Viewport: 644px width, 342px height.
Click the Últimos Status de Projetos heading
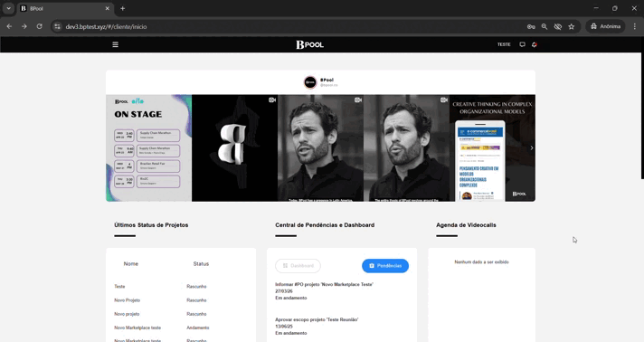pyautogui.click(x=151, y=225)
